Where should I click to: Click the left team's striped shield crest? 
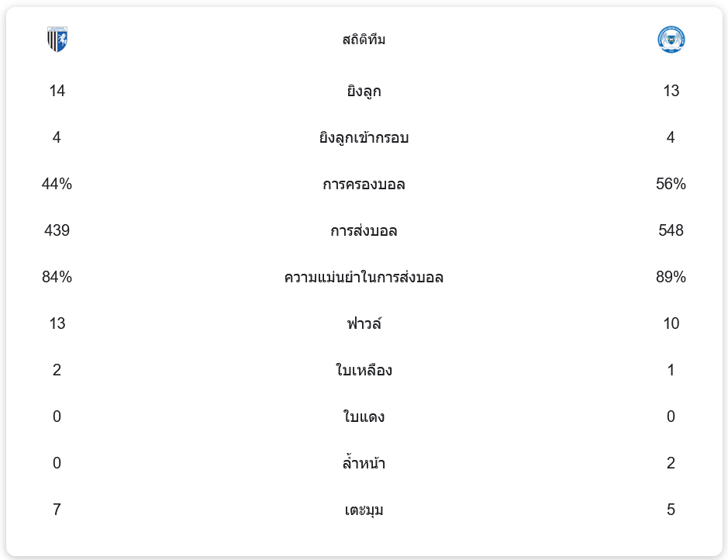[57, 40]
